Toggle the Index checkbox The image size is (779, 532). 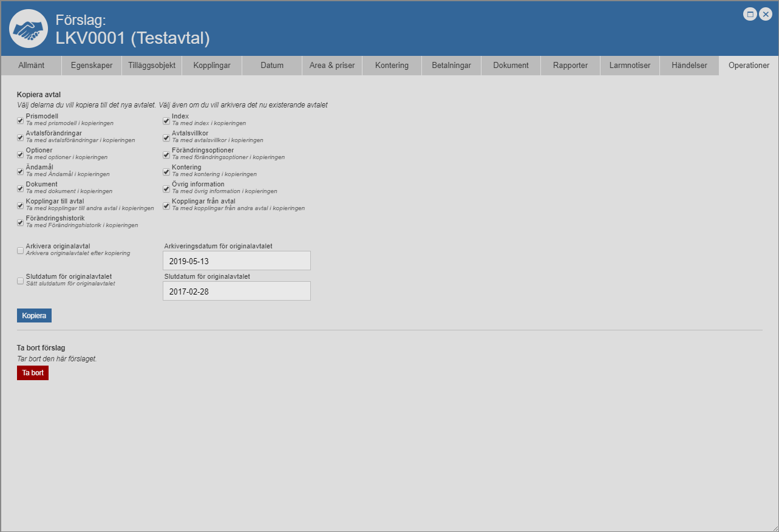tap(166, 121)
